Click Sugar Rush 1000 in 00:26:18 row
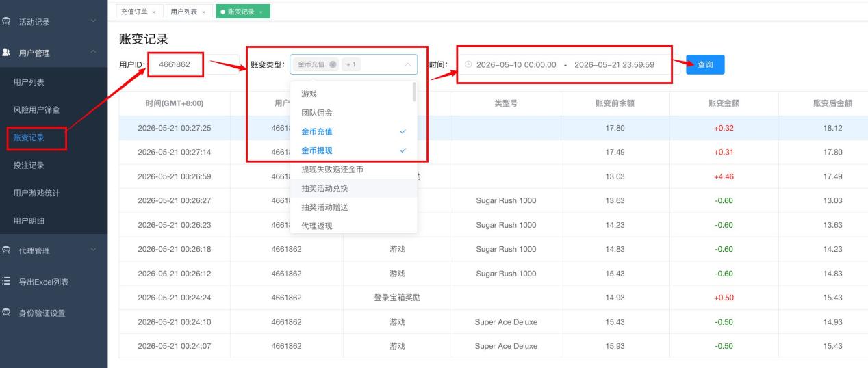The height and width of the screenshot is (368, 868). tap(506, 249)
